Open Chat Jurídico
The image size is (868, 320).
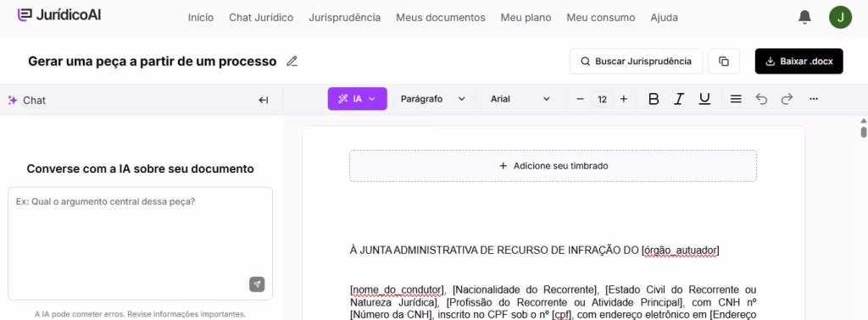[261, 18]
